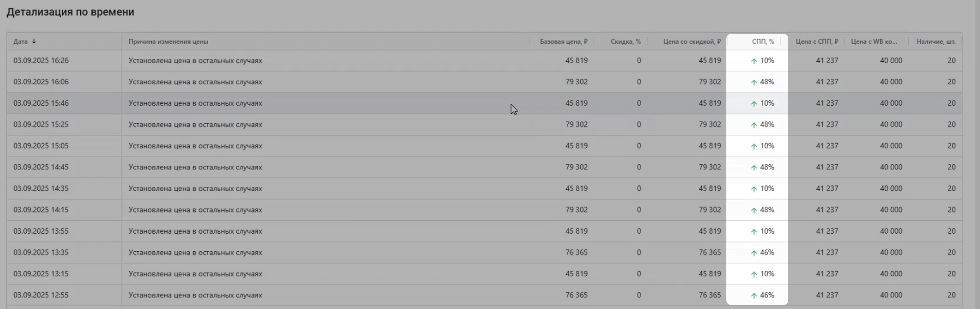Image resolution: width=980 pixels, height=309 pixels.
Task: Click the СПП, % column header
Action: coord(763,41)
